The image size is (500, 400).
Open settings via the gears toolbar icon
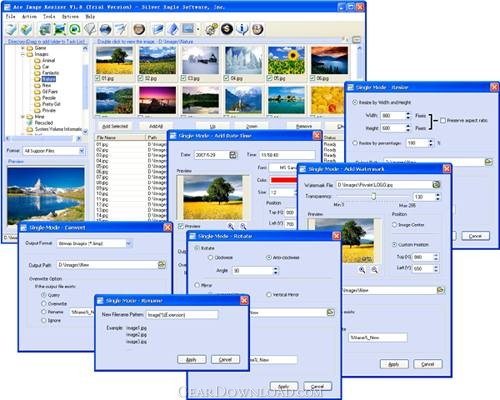click(211, 29)
